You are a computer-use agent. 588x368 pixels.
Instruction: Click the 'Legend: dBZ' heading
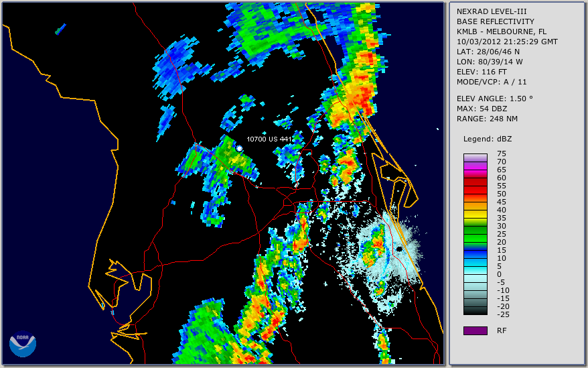pos(488,139)
